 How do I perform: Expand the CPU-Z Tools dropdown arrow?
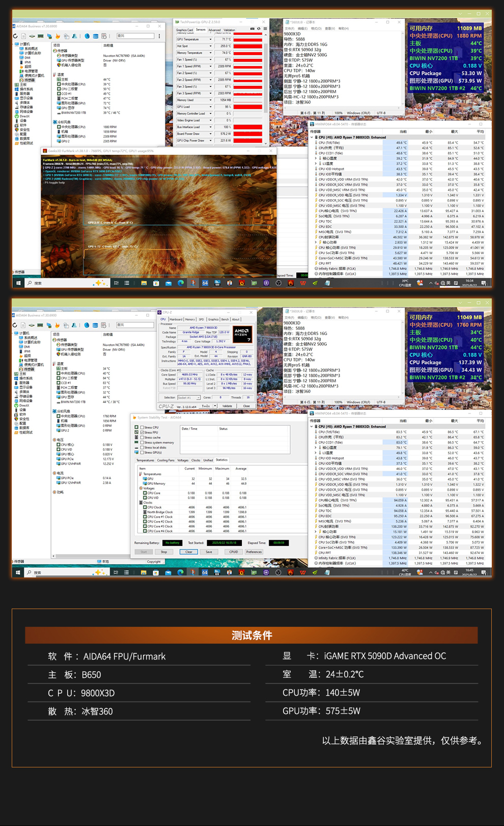(x=215, y=406)
